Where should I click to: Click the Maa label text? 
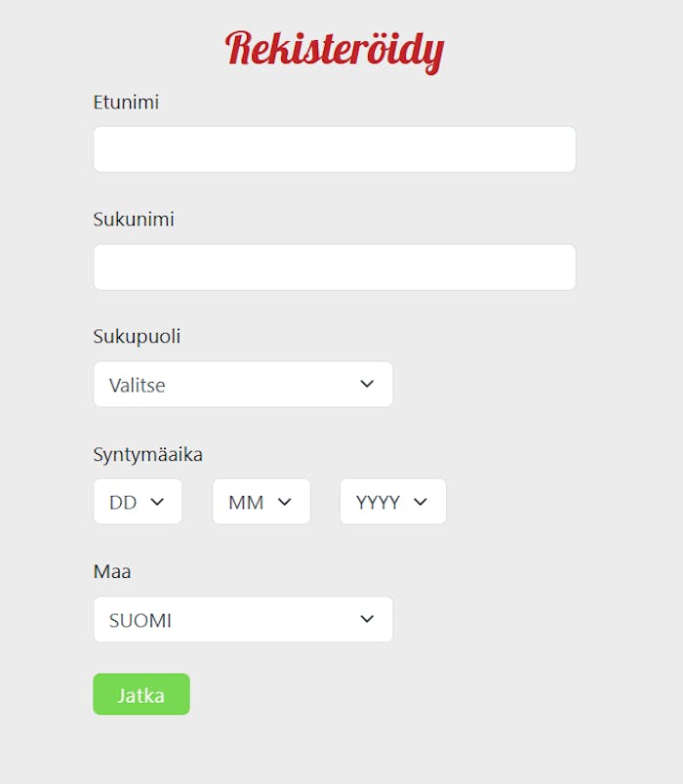[x=112, y=571]
